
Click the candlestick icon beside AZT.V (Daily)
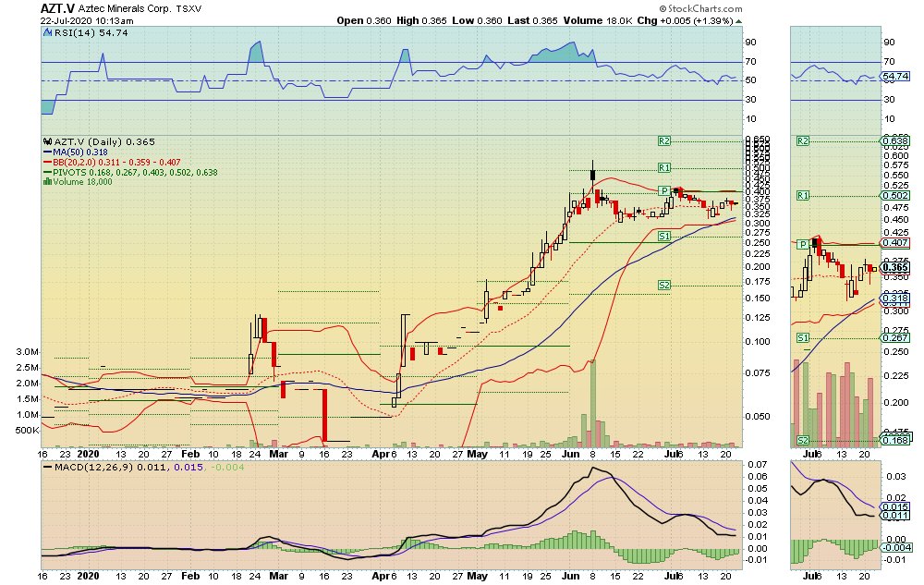click(x=48, y=142)
